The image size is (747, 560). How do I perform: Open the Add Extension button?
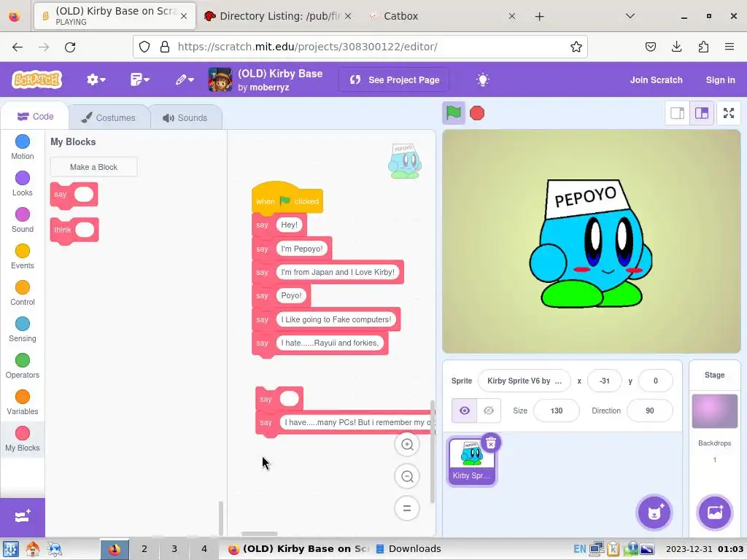23,517
